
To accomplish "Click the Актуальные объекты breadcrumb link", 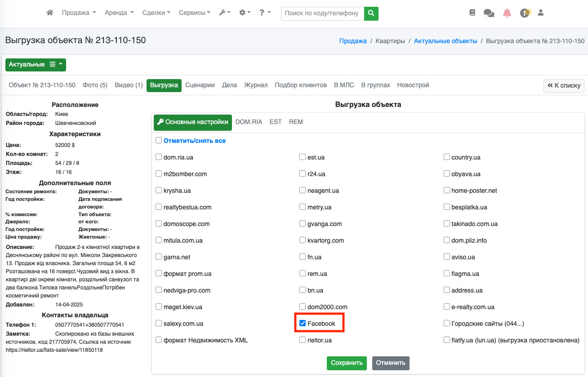I will (x=445, y=41).
